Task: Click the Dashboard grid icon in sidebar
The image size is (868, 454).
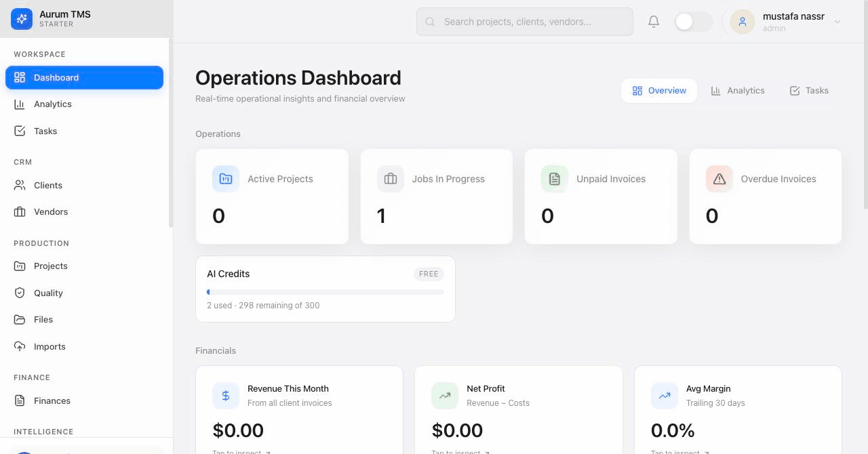Action: point(20,77)
